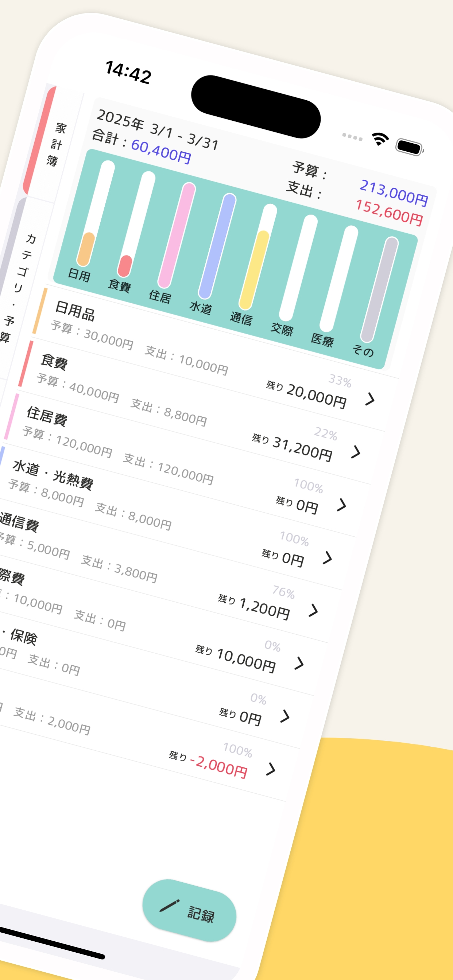Tap the 記録 pencil button
The image size is (453, 980).
(x=189, y=910)
